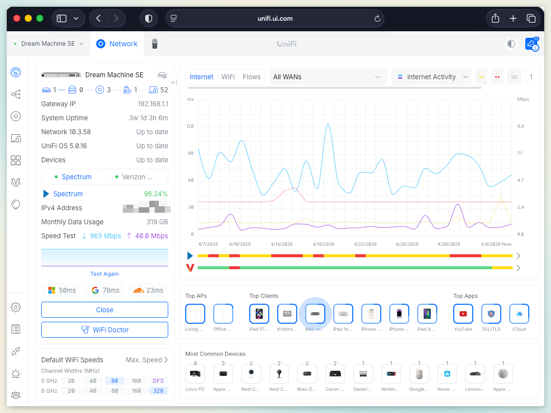Open YouTube in Top Apps
Screen dimensions: 551x413
tap(463, 314)
